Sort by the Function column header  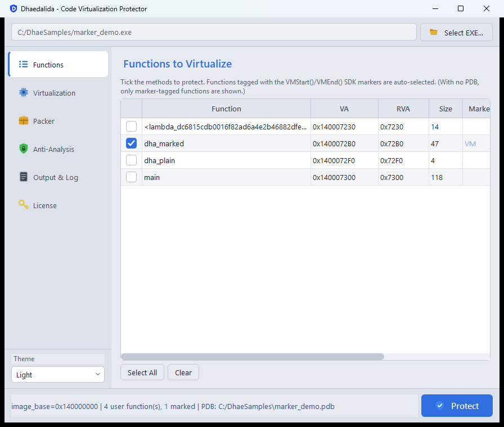click(226, 109)
